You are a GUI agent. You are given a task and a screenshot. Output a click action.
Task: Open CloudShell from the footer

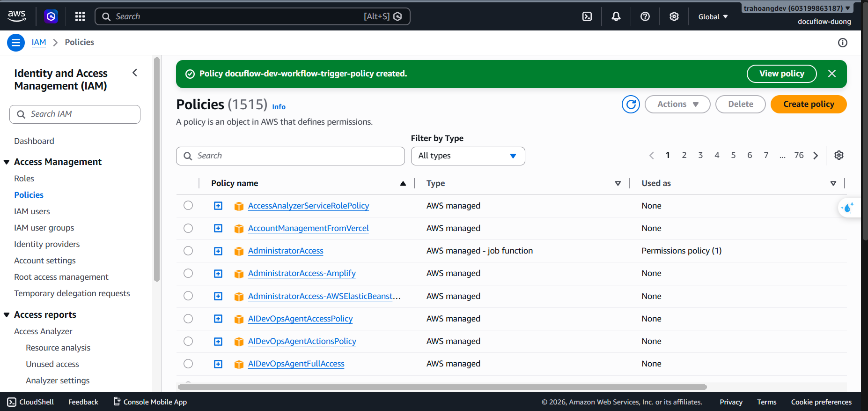pyautogui.click(x=30, y=402)
